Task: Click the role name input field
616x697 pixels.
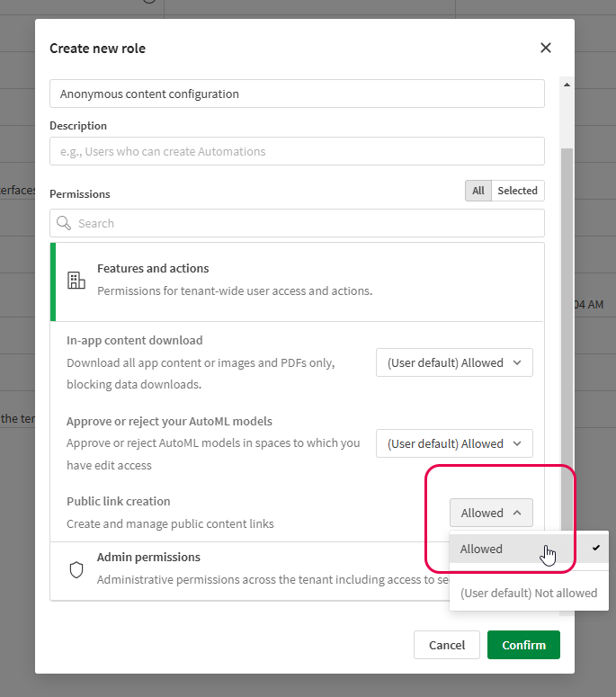Action: click(297, 94)
